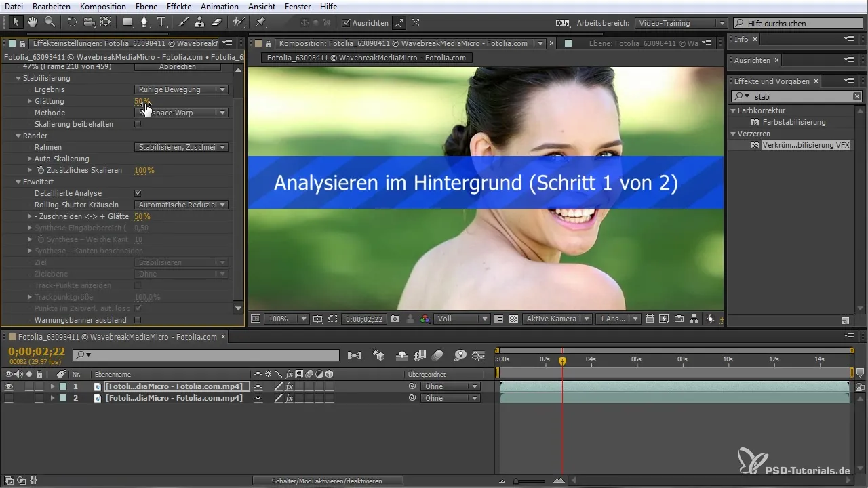This screenshot has height=488, width=868.
Task: Open Rolling-Shutter-Kräuseln dropdown
Action: point(181,205)
